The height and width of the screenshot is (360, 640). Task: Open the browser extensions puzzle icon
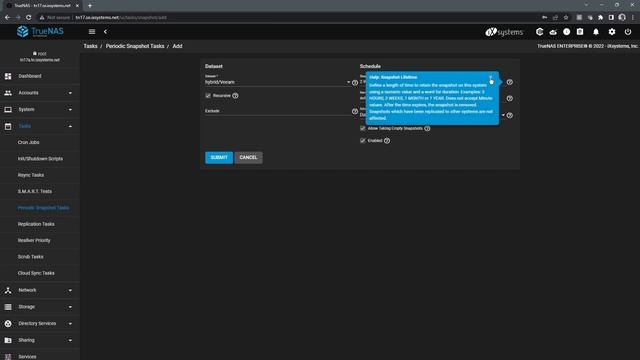(600, 18)
